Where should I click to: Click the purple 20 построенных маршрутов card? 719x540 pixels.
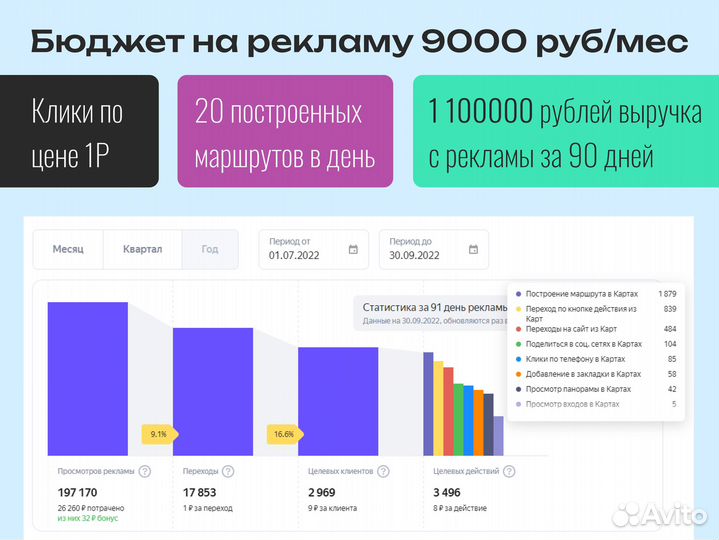[x=285, y=131]
